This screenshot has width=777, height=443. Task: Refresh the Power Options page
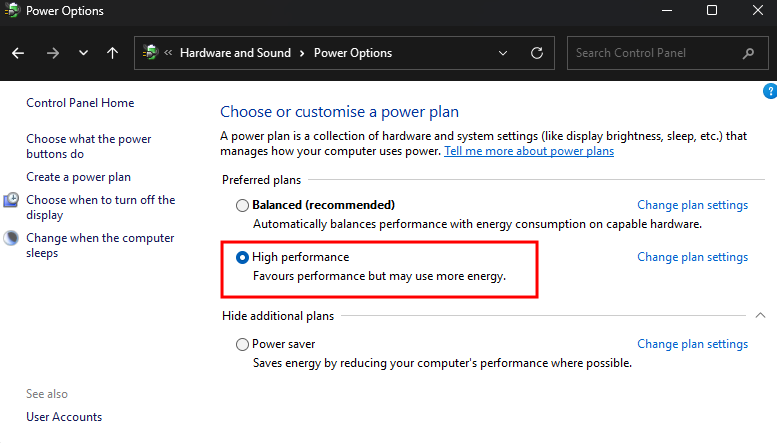[x=537, y=53]
